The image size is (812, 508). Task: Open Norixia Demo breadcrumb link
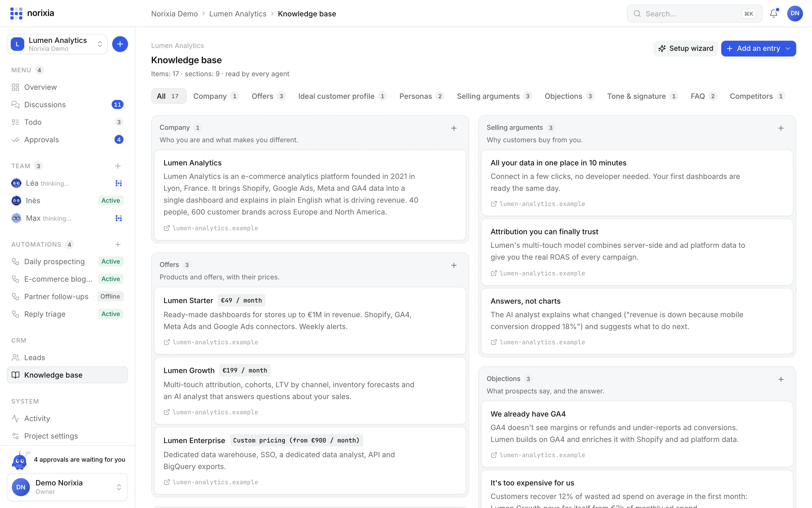coord(174,14)
